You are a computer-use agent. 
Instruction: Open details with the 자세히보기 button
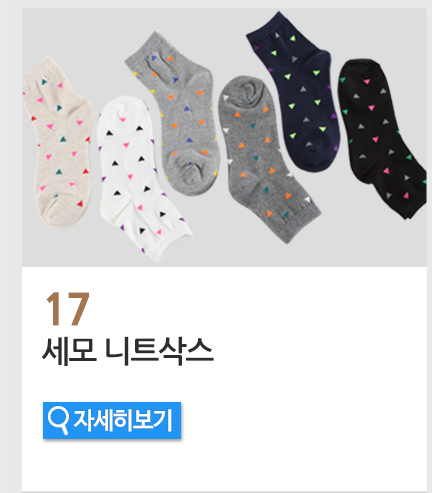[112, 421]
